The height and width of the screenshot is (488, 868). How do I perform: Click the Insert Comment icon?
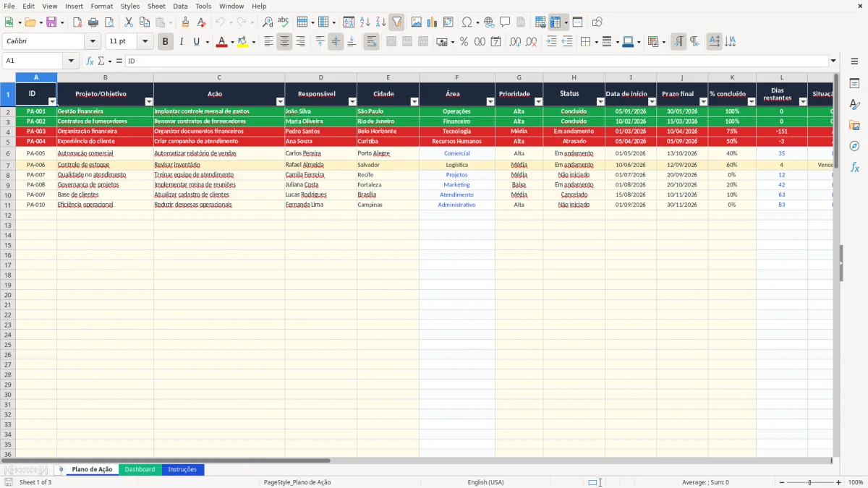pyautogui.click(x=505, y=22)
